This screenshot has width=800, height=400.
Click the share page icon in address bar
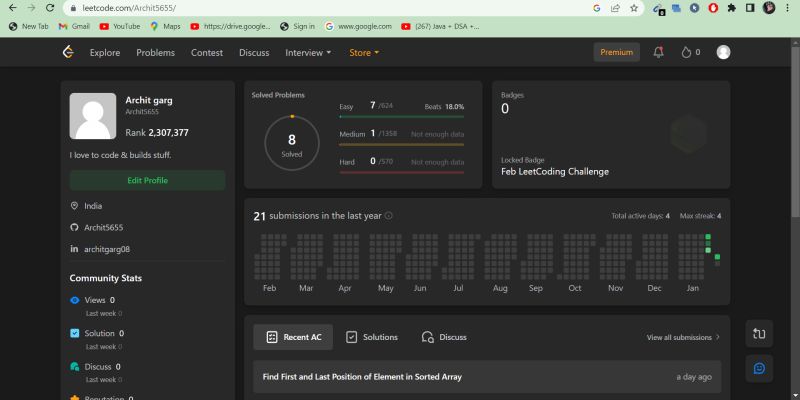pyautogui.click(x=616, y=8)
